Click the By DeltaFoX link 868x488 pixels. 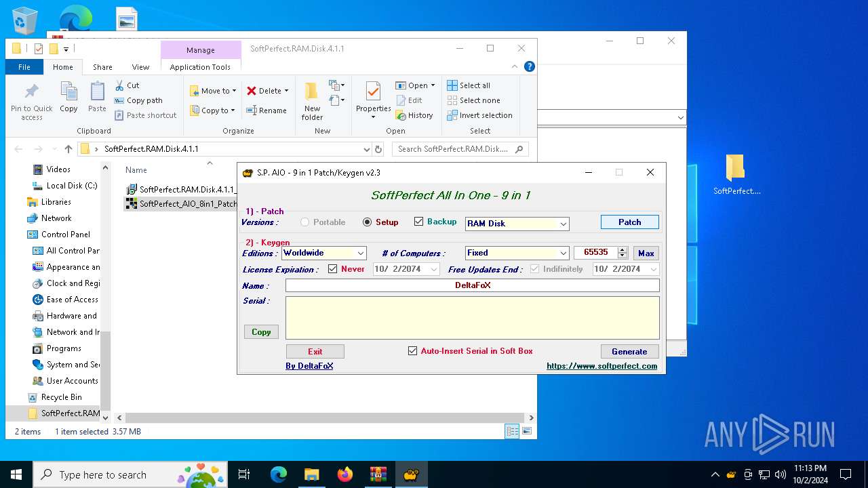click(309, 366)
